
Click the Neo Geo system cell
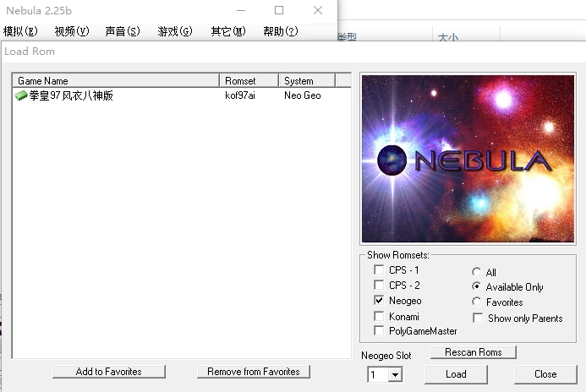tap(303, 95)
